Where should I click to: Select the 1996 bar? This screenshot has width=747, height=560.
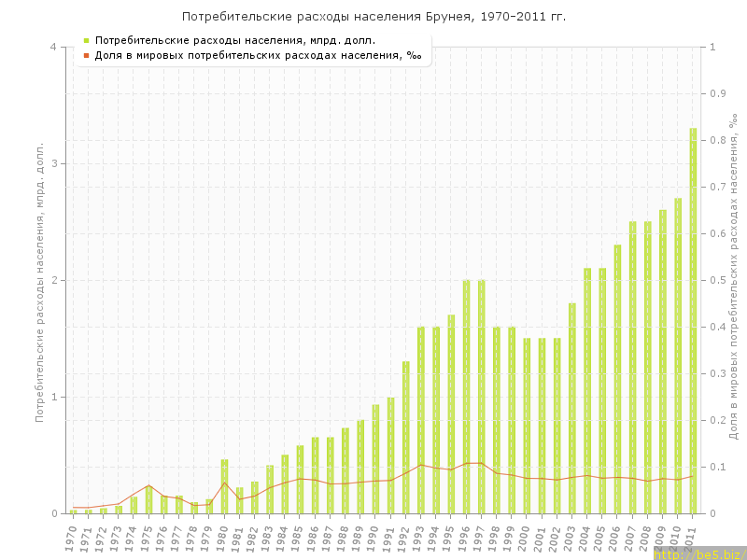[x=466, y=397]
